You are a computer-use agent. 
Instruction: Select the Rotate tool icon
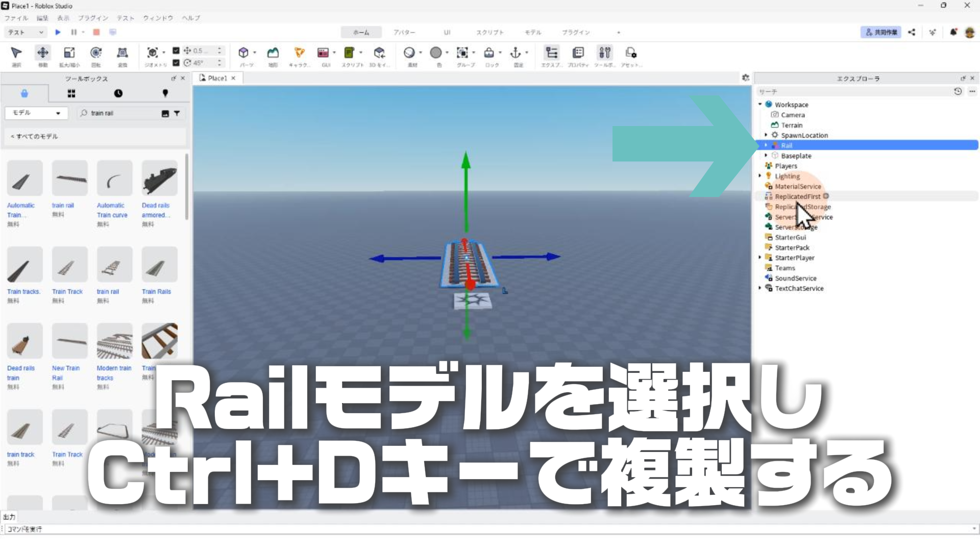tap(95, 53)
